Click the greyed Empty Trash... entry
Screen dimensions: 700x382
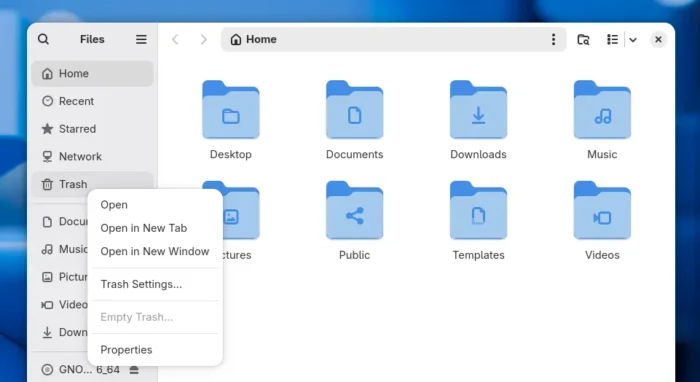155,317
